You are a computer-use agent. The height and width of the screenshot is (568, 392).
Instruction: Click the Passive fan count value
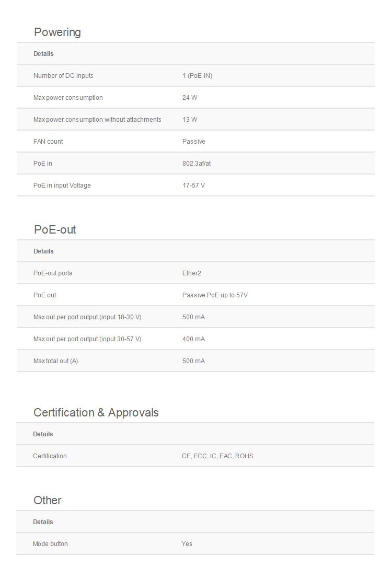193,142
